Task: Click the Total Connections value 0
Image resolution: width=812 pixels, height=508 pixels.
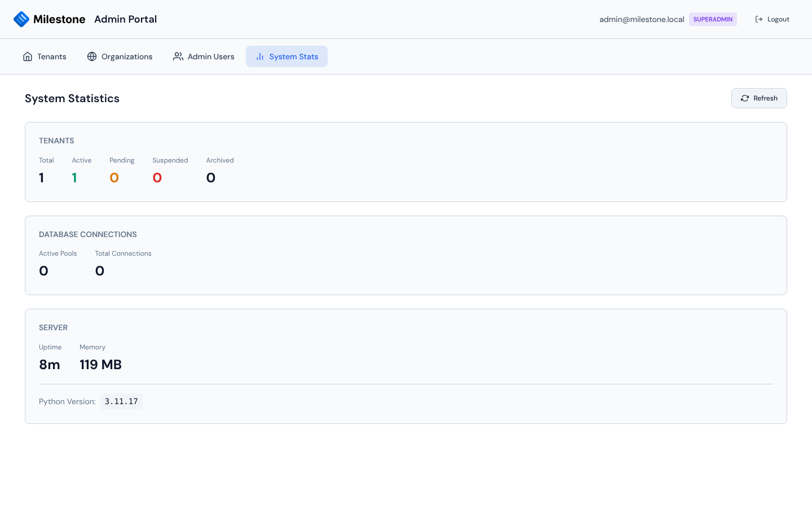Action: (100, 271)
